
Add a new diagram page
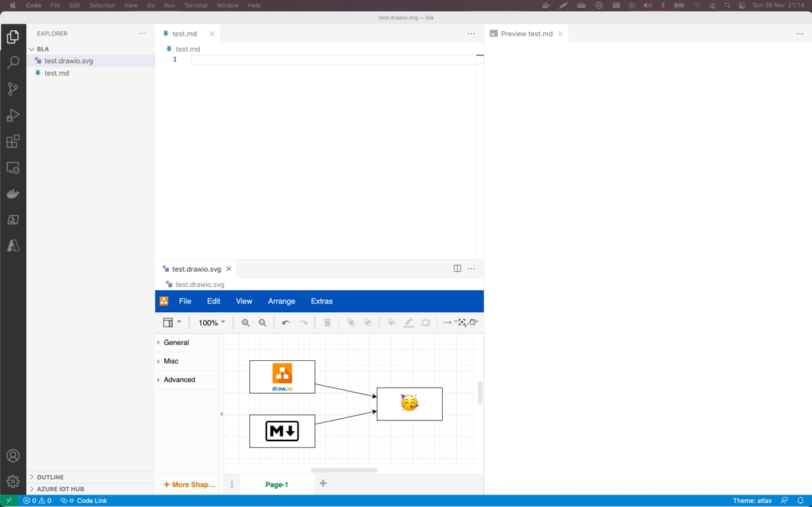coord(323,483)
